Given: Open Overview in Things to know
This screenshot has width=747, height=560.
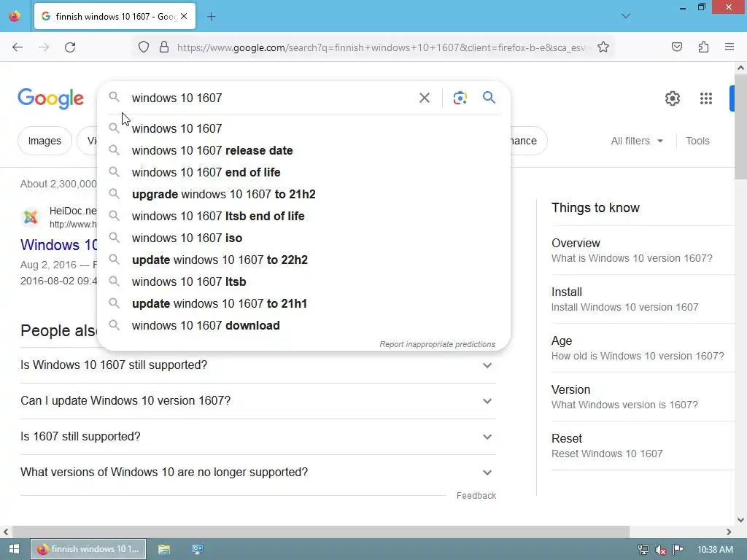Looking at the screenshot, I should [642, 250].
